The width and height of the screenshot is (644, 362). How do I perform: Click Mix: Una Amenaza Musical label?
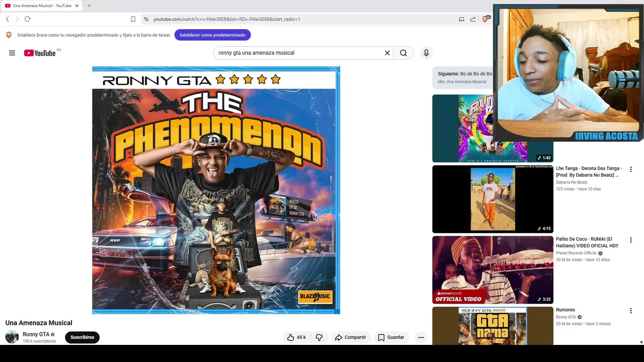point(462,81)
